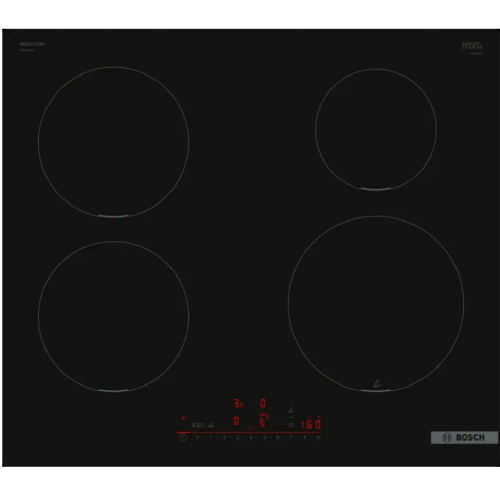
Task: Tap the keep-warm symbol beside the lock
Action: 211,425
